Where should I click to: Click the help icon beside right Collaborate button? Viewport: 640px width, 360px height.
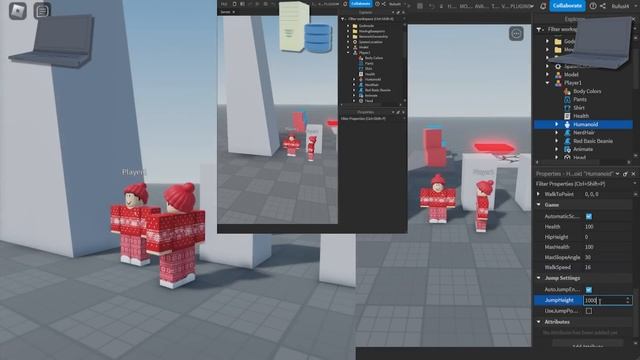point(593,6)
